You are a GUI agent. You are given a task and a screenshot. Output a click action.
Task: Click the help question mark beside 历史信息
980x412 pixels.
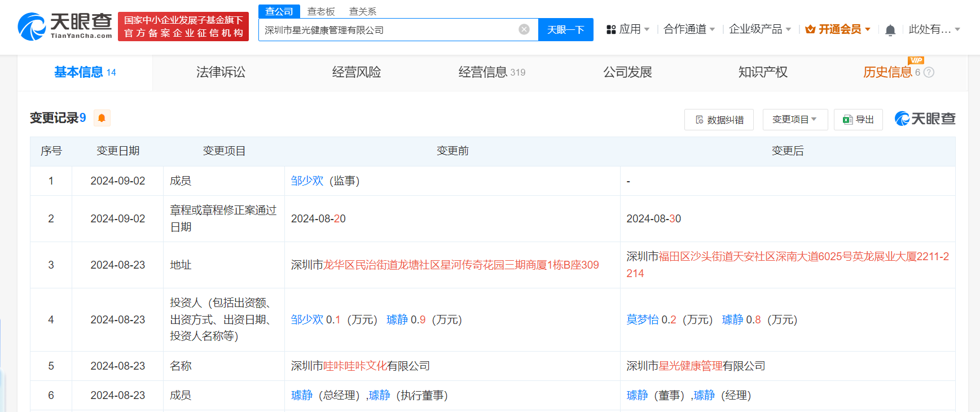[x=929, y=72]
